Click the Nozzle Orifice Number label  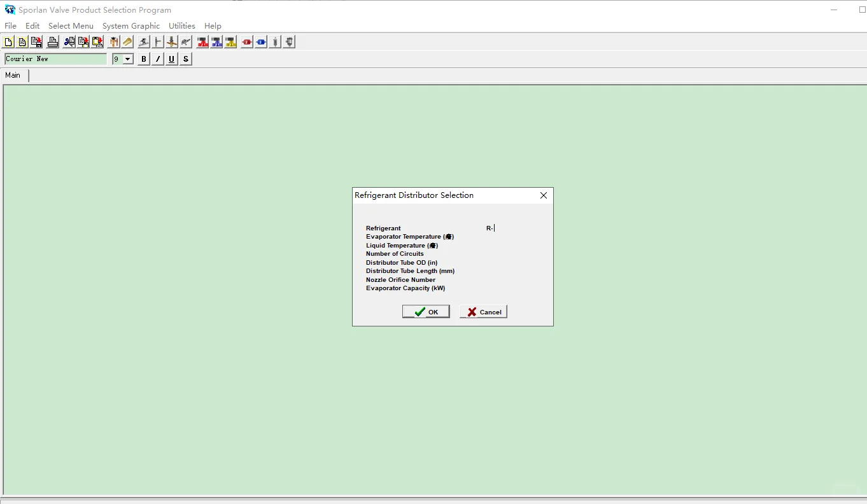tap(401, 280)
